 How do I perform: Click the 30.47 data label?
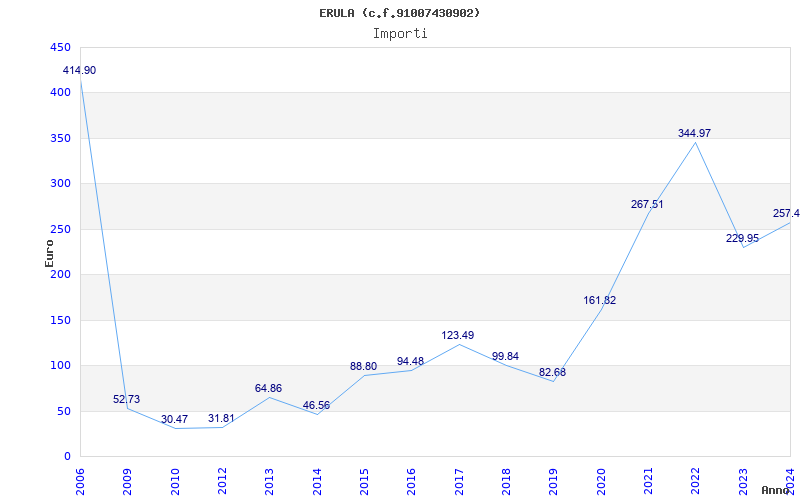point(174,419)
